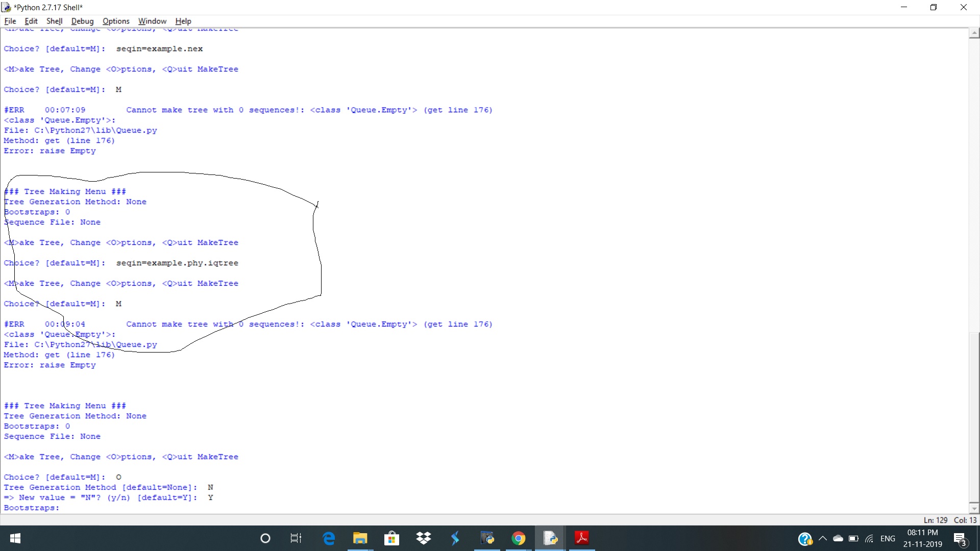
Task: Check battery status in system tray
Action: 852,538
